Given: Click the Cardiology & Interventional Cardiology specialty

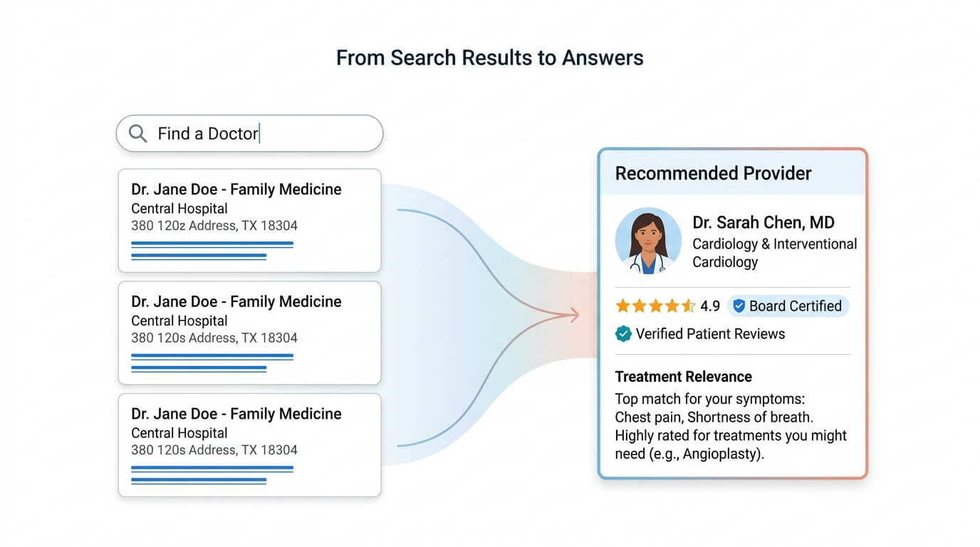Looking at the screenshot, I should (x=775, y=253).
